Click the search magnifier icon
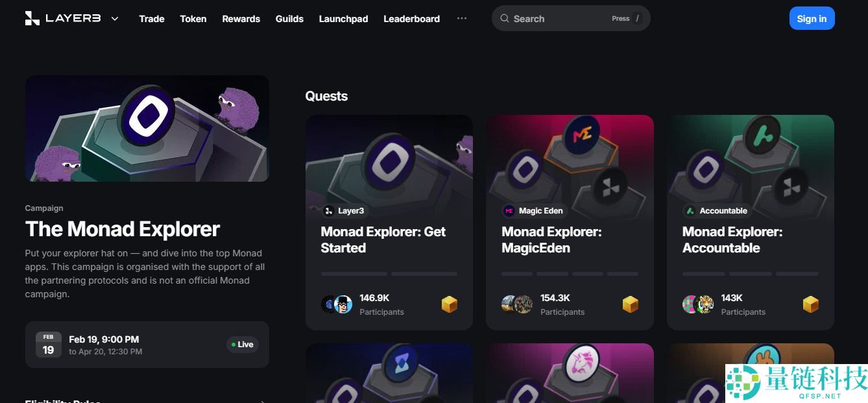The width and height of the screenshot is (868, 403). tap(504, 19)
